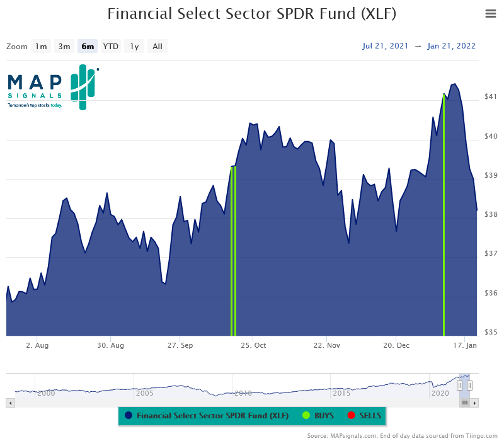The width and height of the screenshot is (504, 441).
Task: Open the chart export context menu
Action: coord(491,13)
